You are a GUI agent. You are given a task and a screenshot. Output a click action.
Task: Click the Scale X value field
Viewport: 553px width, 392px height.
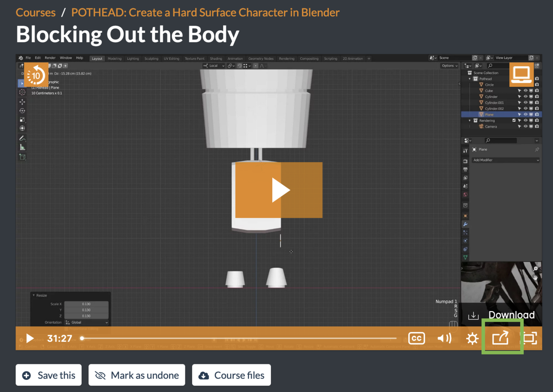[86, 304]
